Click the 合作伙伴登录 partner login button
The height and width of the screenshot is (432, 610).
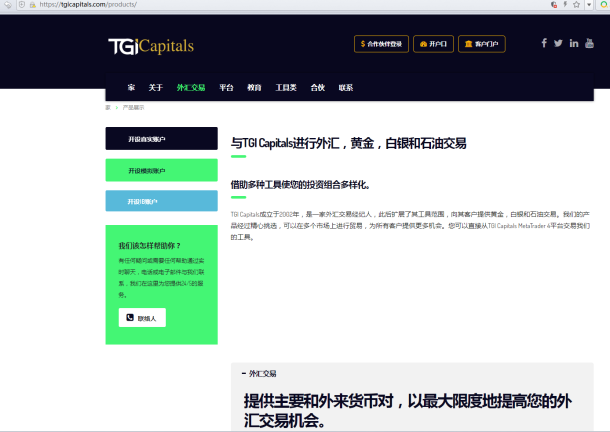(381, 44)
